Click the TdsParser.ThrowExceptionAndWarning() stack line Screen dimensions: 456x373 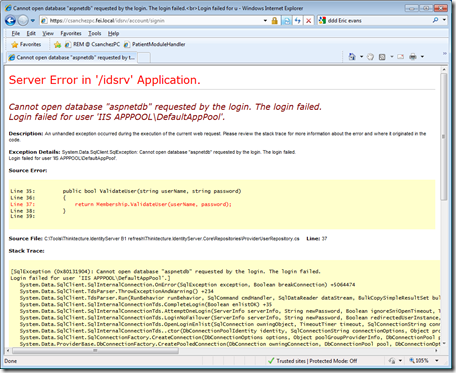[x=116, y=291]
